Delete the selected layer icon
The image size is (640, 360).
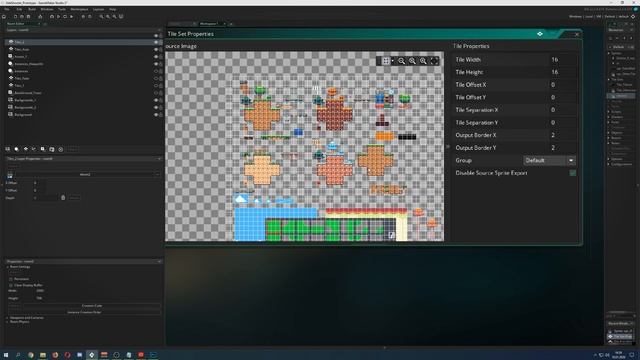click(x=61, y=149)
